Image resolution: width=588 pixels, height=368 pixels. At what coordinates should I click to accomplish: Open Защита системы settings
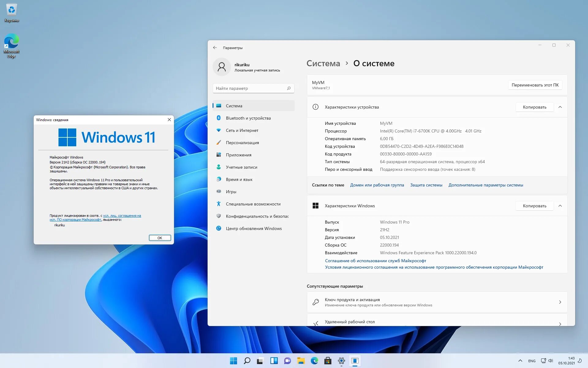[x=426, y=185]
